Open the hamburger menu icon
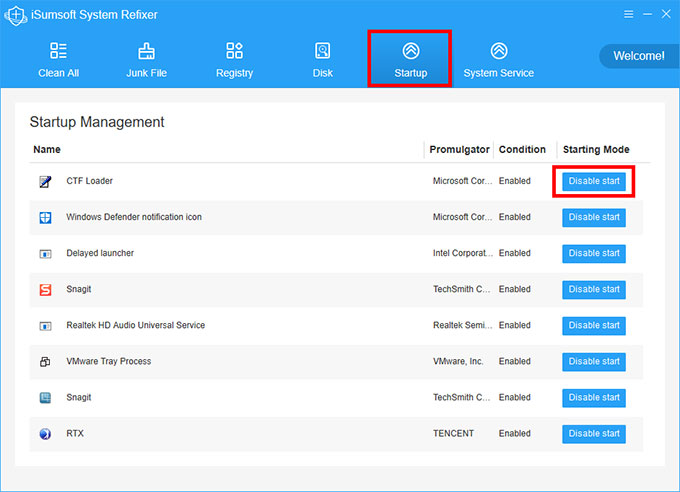 (x=628, y=14)
